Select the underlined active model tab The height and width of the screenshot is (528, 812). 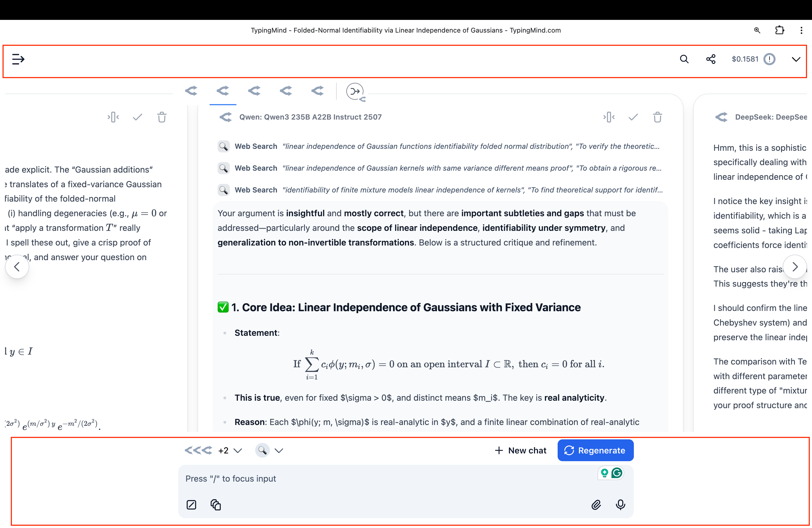coord(223,91)
